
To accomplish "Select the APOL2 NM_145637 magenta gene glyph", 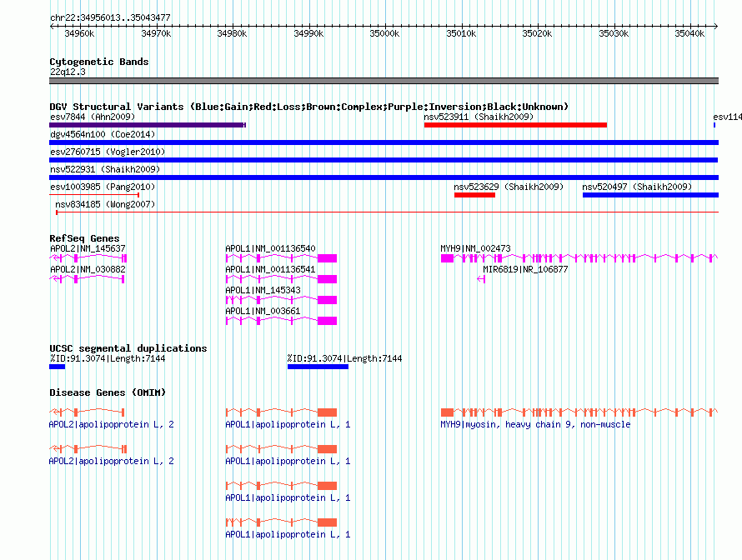I will click(88, 258).
